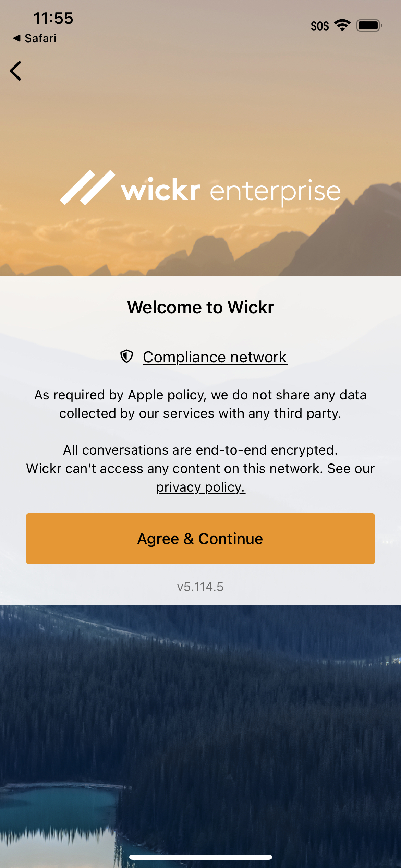Tap the Wickr double-slash logo
This screenshot has height=868, width=401.
pyautogui.click(x=87, y=188)
